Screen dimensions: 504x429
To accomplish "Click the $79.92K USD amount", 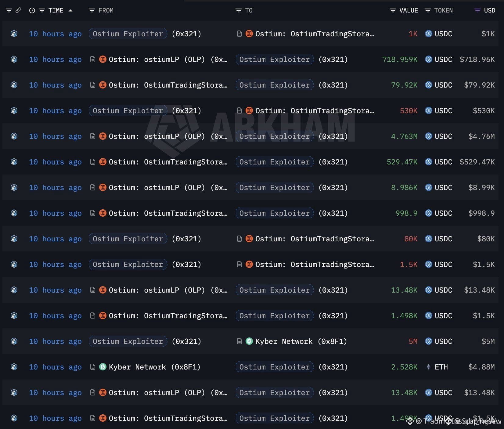I will pyautogui.click(x=479, y=85).
